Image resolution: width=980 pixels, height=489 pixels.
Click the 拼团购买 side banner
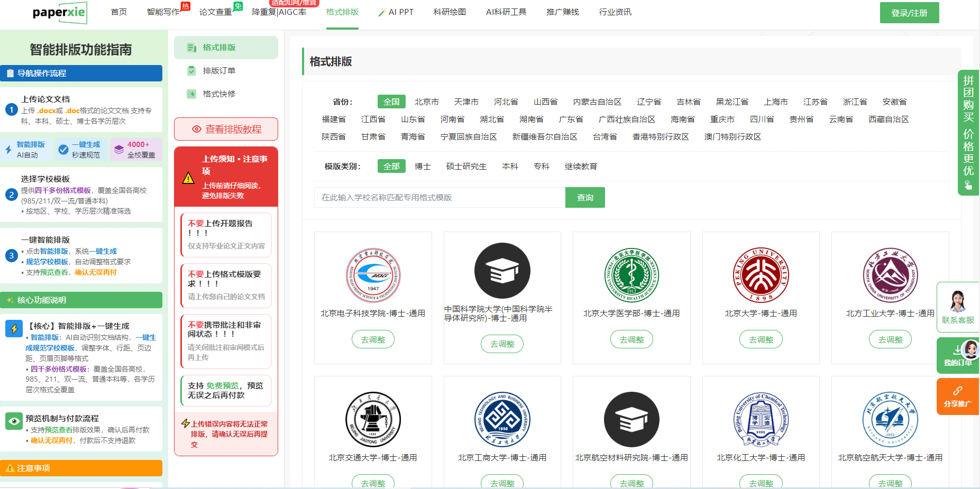tap(968, 133)
